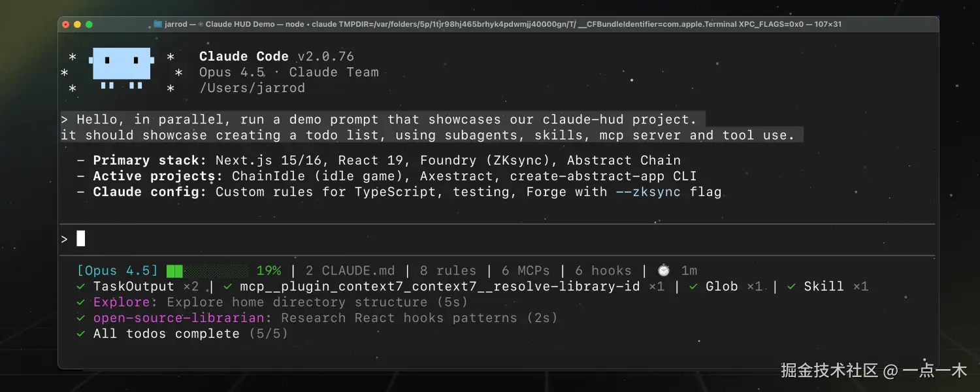Click the green context usage progress bar
The image size is (980, 392).
pyautogui.click(x=207, y=270)
